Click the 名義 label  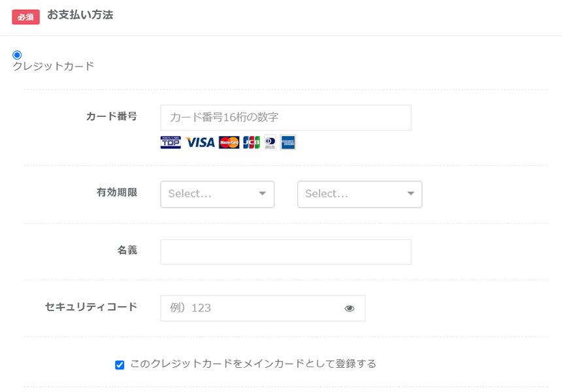127,250
